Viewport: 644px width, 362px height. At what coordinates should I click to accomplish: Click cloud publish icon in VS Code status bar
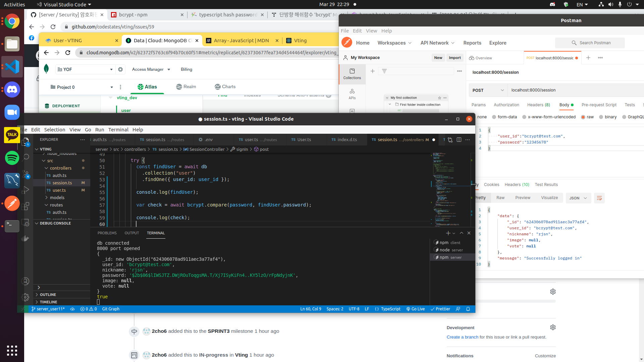[72, 309]
